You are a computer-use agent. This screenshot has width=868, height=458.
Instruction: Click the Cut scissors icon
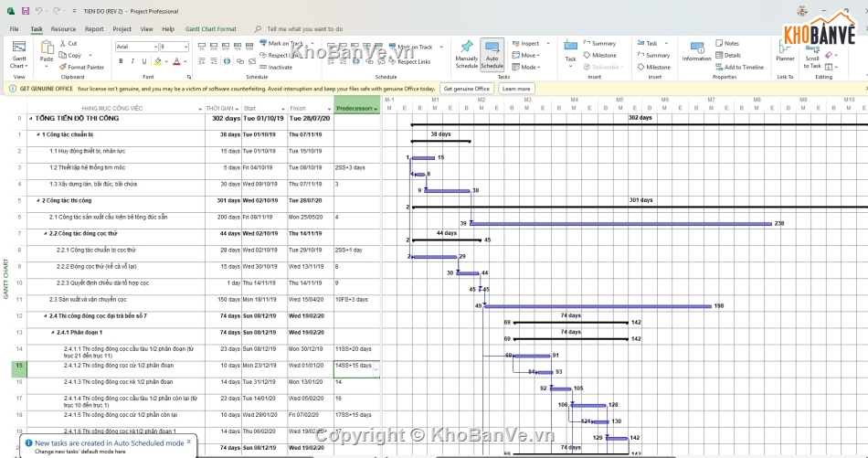click(63, 43)
